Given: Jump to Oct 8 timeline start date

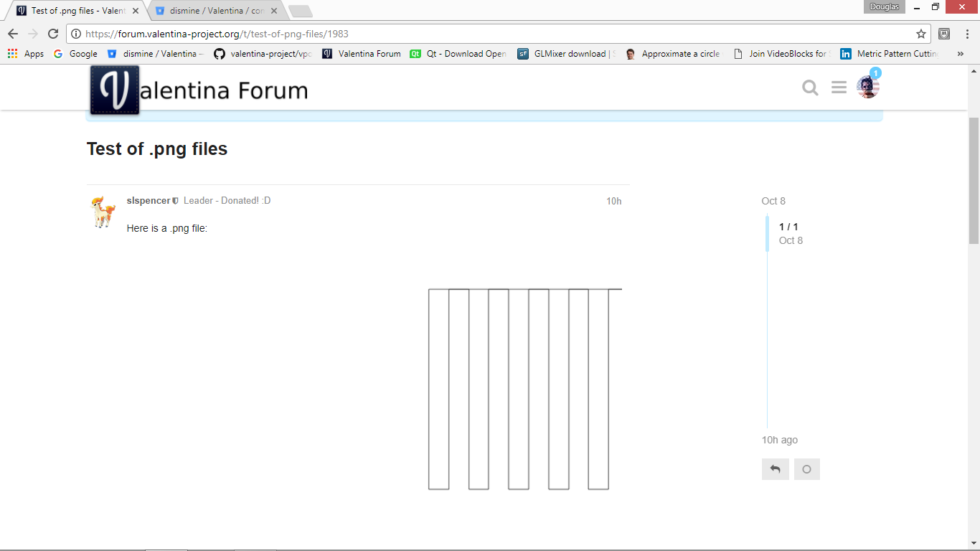Looking at the screenshot, I should click(x=773, y=201).
